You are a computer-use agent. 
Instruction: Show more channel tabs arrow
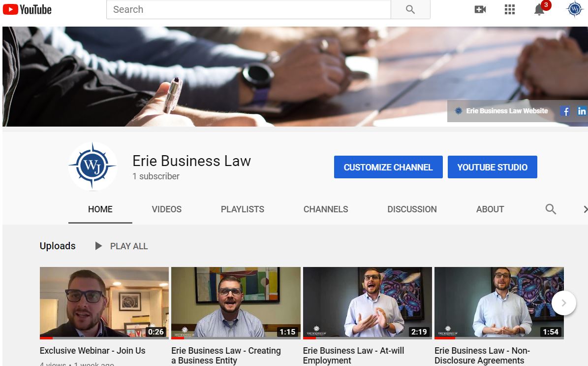(585, 209)
